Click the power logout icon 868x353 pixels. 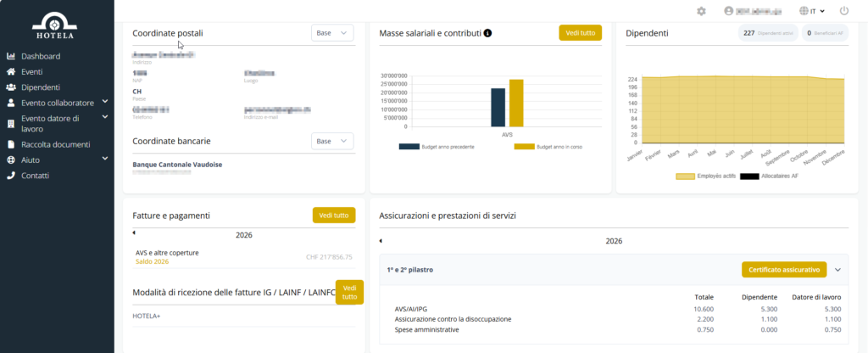point(844,10)
